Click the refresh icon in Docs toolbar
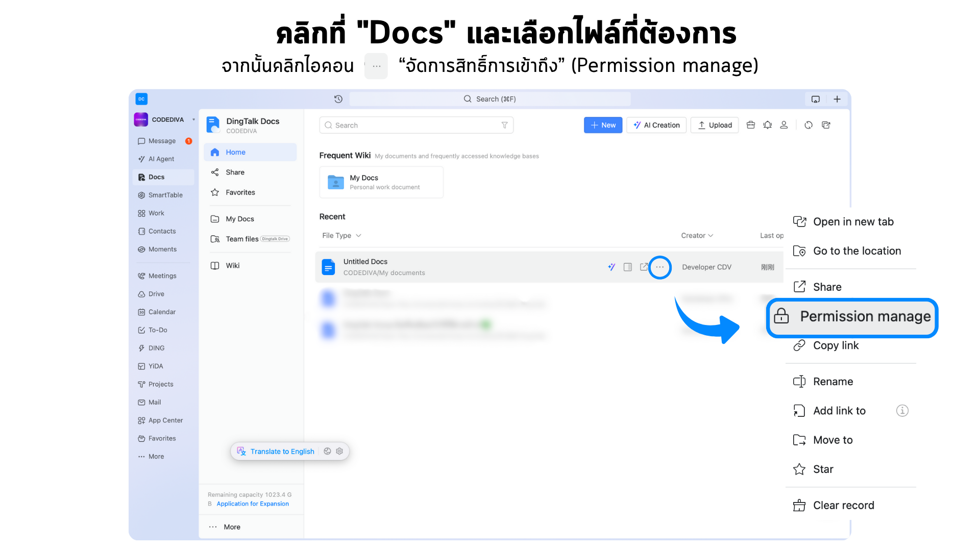The width and height of the screenshot is (980, 551). click(808, 125)
